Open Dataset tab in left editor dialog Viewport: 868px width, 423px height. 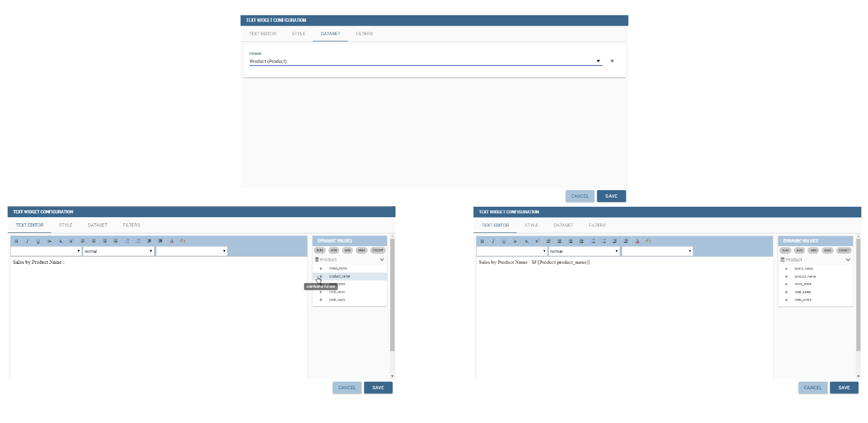[x=97, y=225]
